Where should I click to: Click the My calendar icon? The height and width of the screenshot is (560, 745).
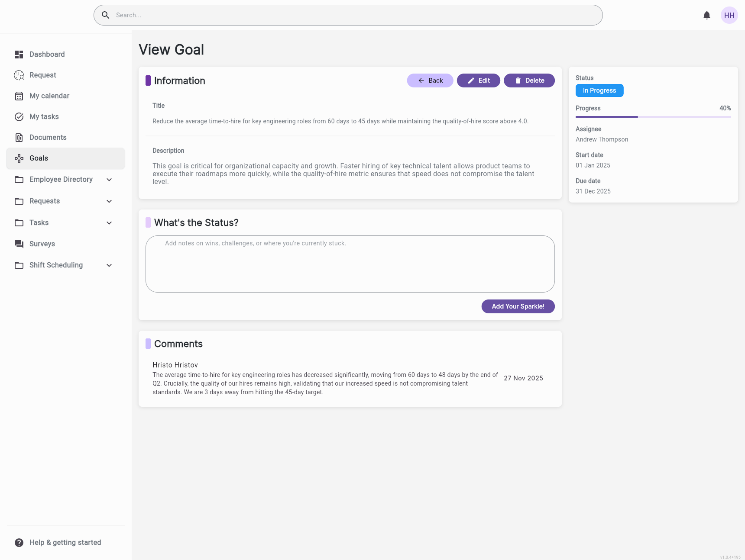click(x=19, y=96)
